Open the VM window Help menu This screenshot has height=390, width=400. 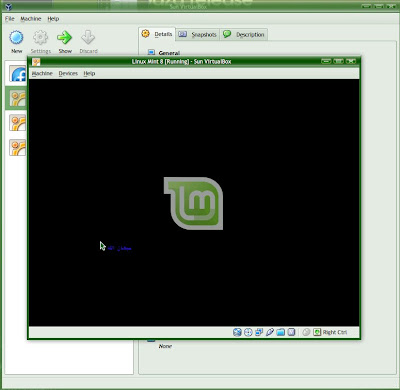tap(89, 73)
